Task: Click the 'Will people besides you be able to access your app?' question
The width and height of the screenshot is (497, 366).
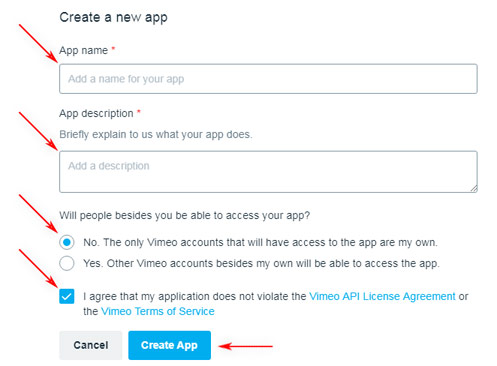Action: [x=185, y=215]
